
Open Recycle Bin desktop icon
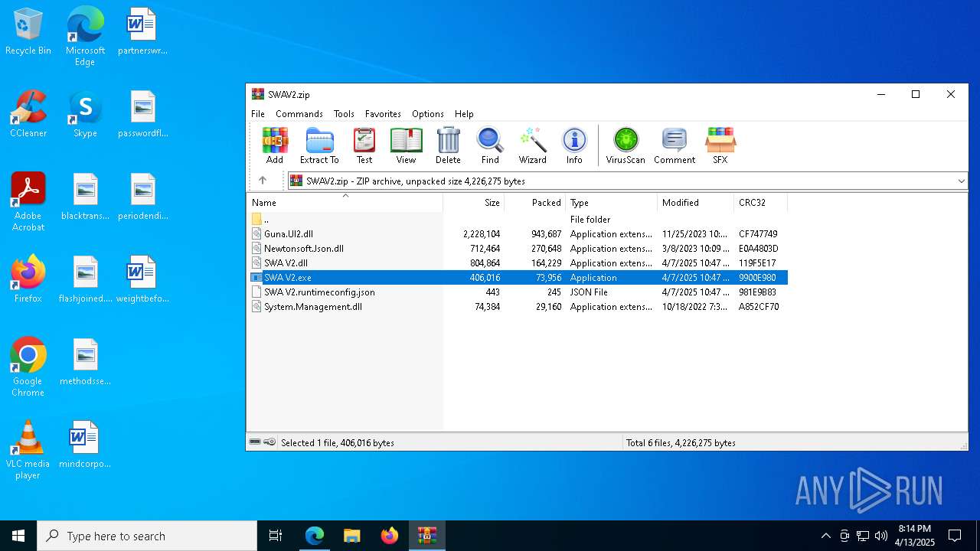pos(28,32)
